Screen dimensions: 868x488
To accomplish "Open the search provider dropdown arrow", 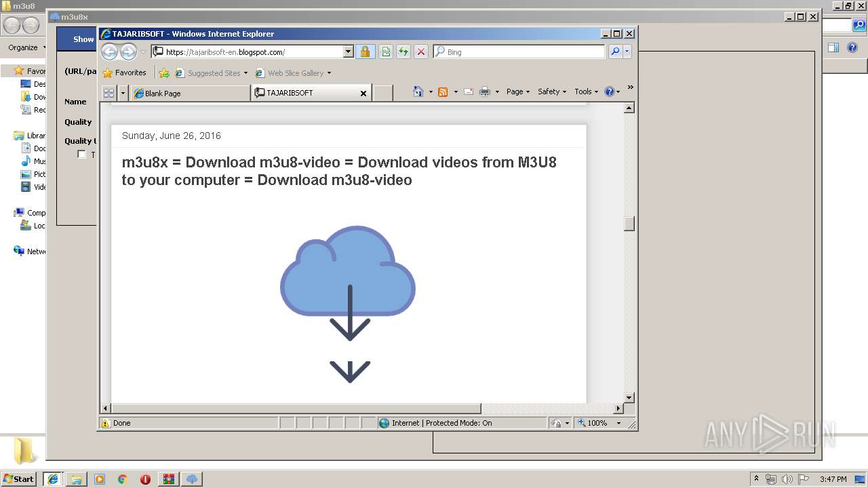I will [x=627, y=52].
